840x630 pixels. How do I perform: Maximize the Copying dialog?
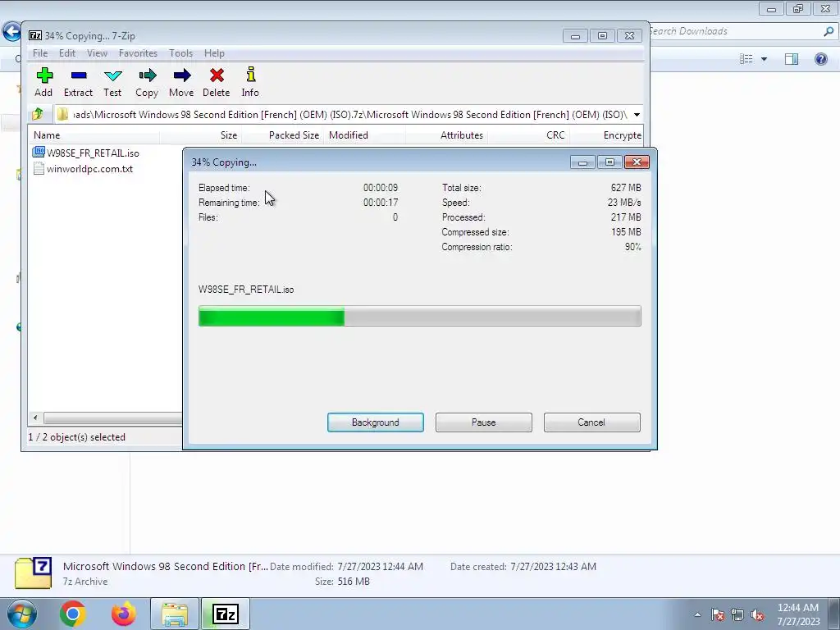tap(609, 162)
